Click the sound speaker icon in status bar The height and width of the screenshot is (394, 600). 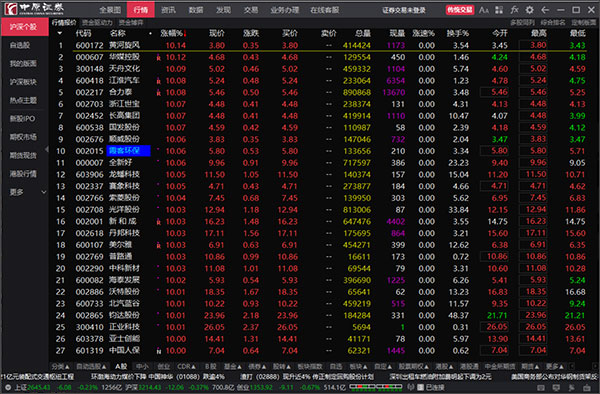[x=411, y=387]
